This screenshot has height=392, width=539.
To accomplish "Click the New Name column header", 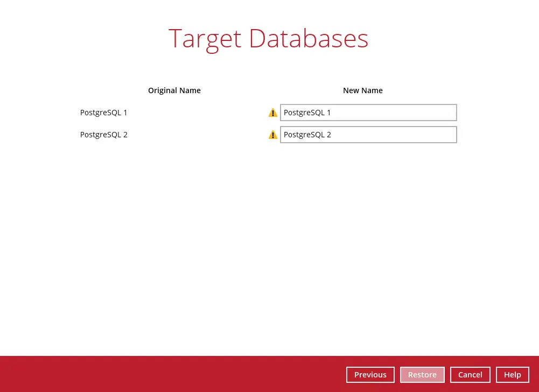I will point(362,90).
